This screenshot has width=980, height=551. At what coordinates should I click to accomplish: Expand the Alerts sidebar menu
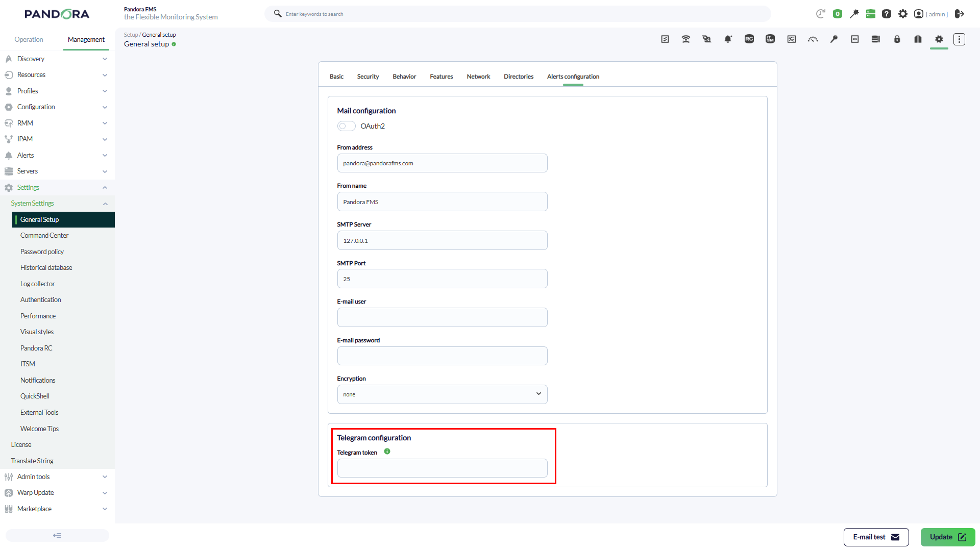pyautogui.click(x=57, y=155)
